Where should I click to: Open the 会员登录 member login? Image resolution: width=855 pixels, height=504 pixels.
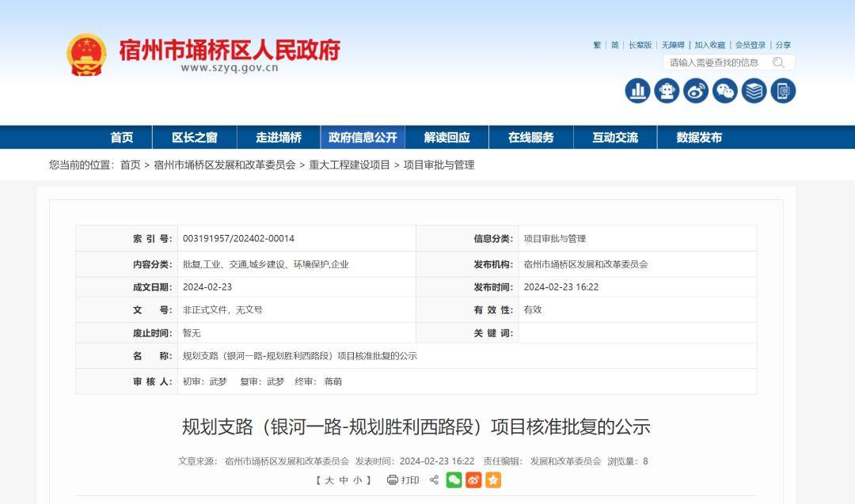(x=750, y=45)
